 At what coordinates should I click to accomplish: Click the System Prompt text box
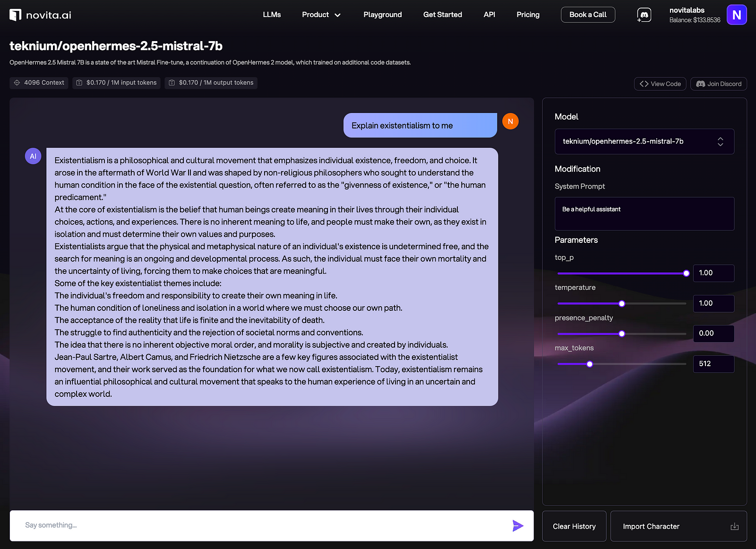(644, 214)
